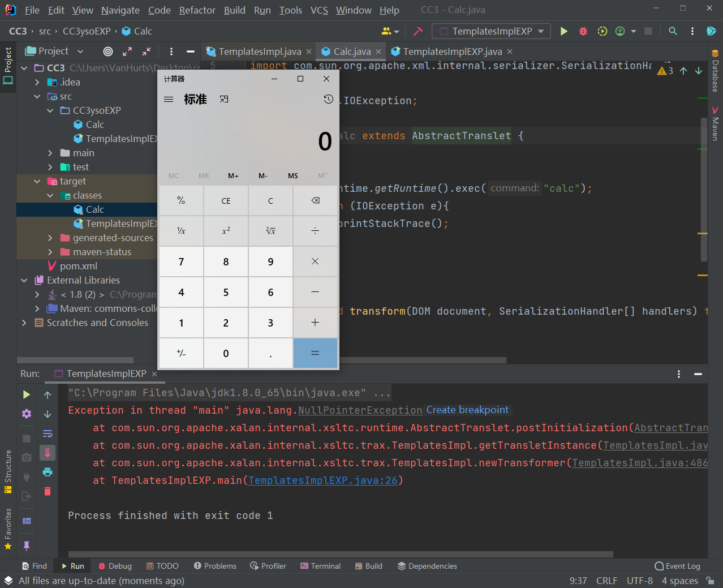Run with Coverage from the toolbar

click(601, 31)
